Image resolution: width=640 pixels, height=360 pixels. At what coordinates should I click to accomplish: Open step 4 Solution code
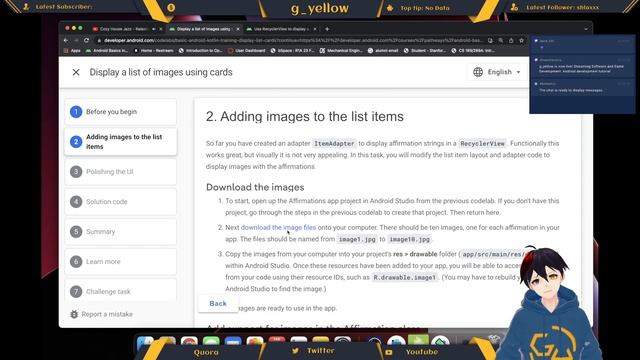(120, 202)
